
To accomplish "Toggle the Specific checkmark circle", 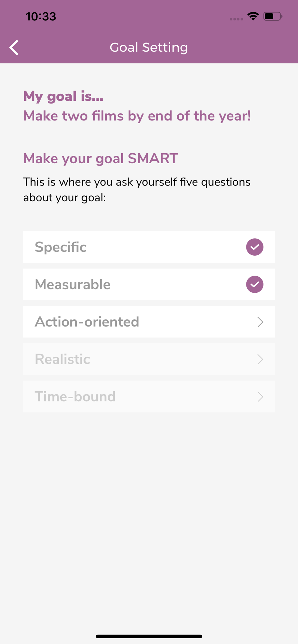I will 255,247.
